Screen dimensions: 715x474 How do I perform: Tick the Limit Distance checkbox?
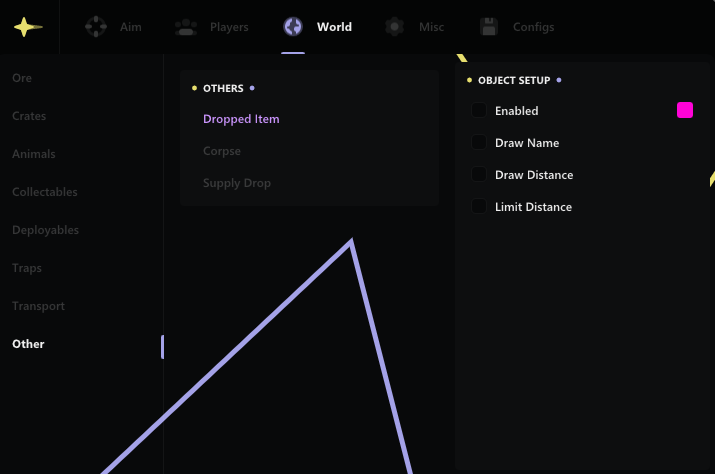(479, 207)
